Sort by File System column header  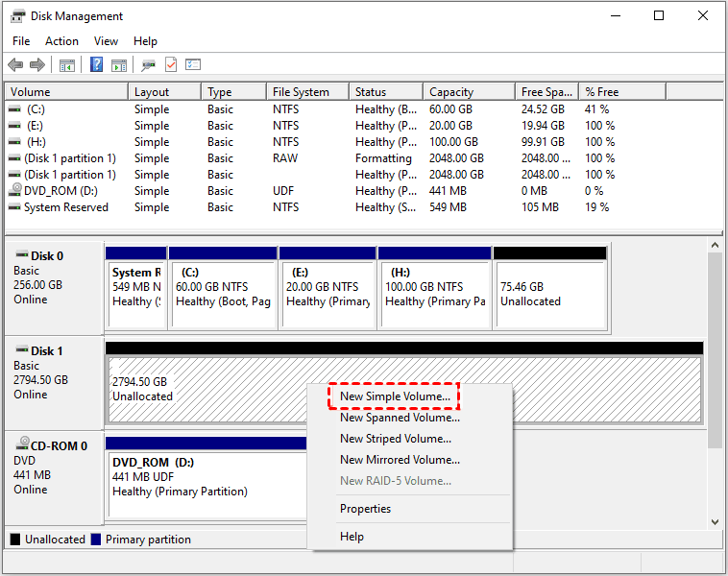(x=301, y=92)
